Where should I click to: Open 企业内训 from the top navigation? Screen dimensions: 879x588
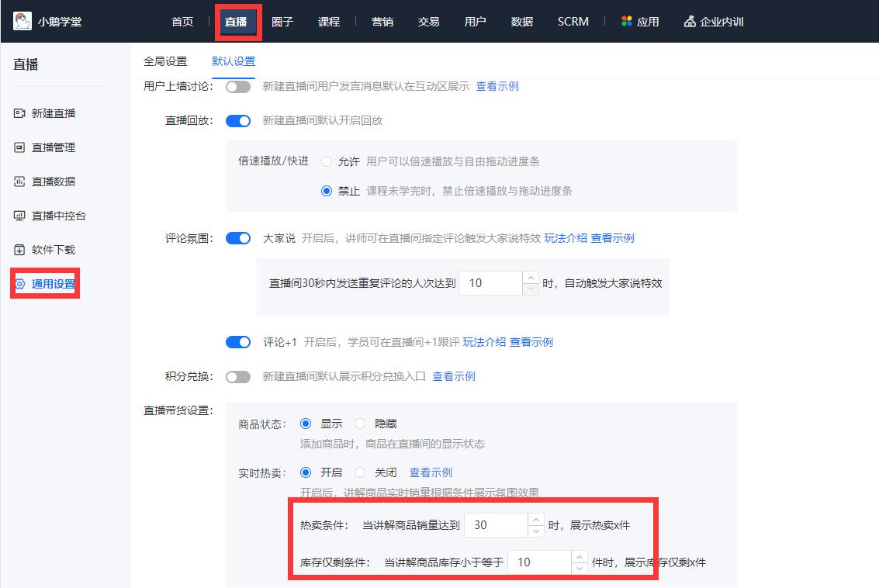coord(715,22)
